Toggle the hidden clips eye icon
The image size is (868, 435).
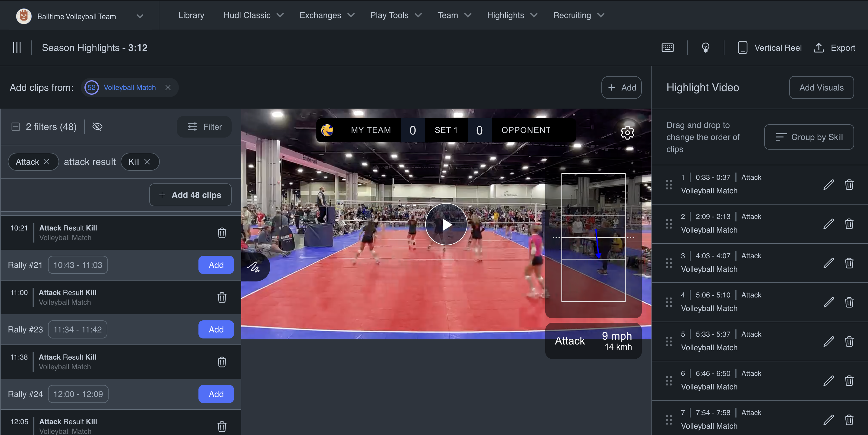point(97,127)
